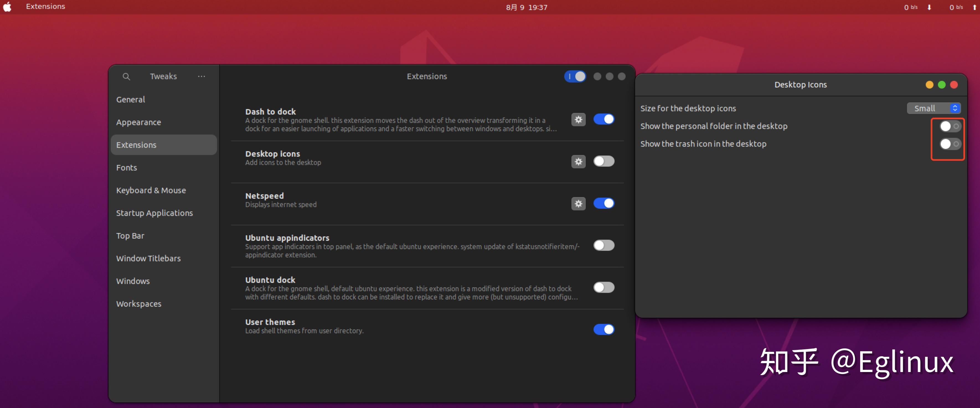Screen dimensions: 980x408
Task: Click the Dash to dock title
Action: 270,112
